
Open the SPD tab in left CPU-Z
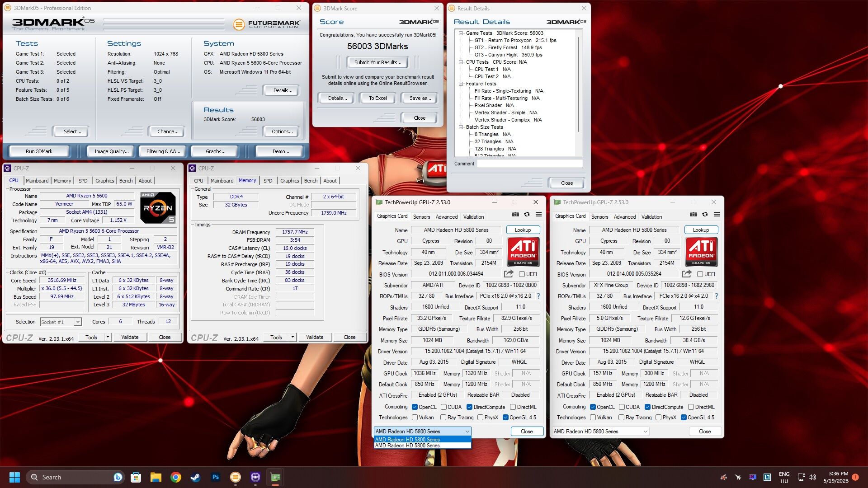83,181
